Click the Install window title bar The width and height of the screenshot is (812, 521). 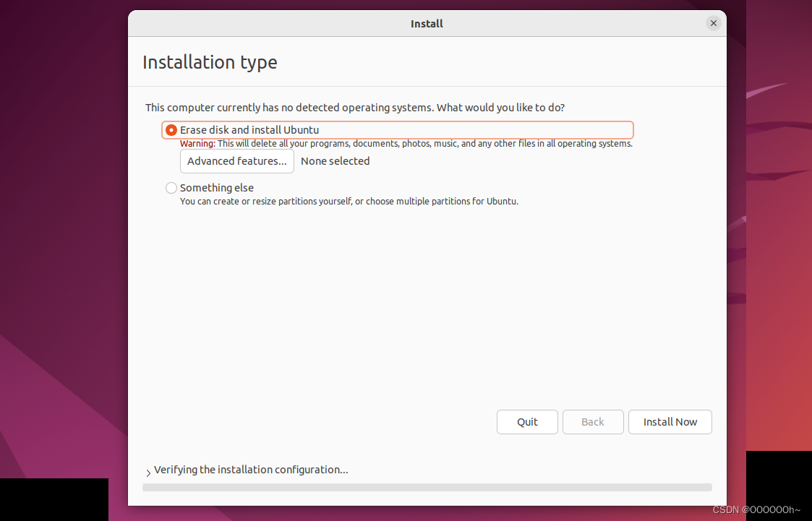pyautogui.click(x=427, y=23)
